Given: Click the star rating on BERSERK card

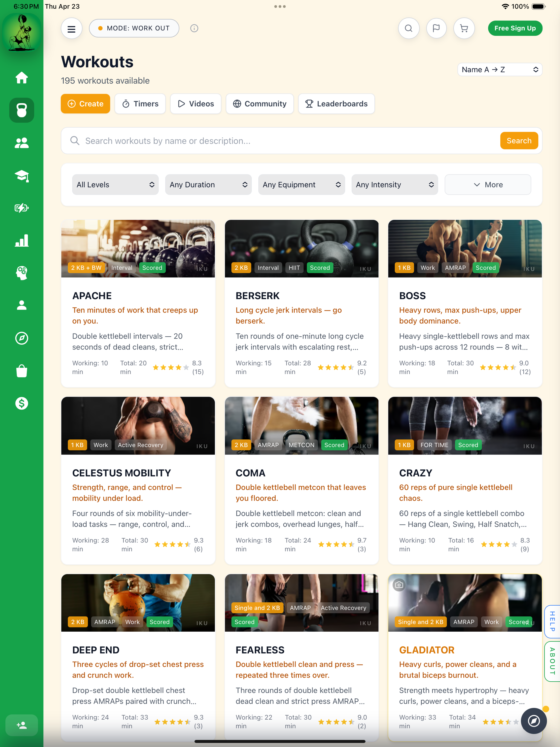Looking at the screenshot, I should (336, 367).
